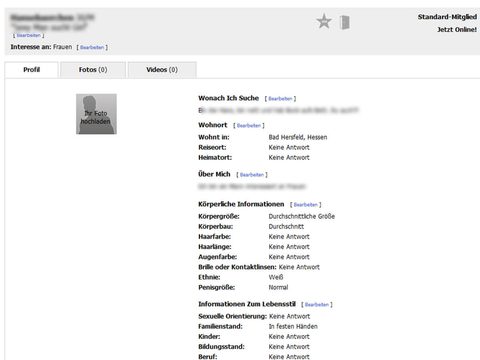Click the Wonach Ich Suche heading

click(x=229, y=98)
